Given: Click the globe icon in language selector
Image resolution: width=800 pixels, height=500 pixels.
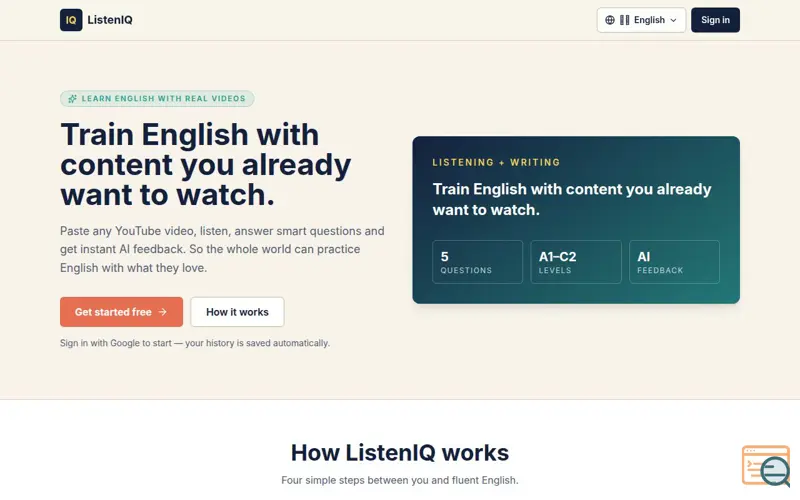Looking at the screenshot, I should pos(610,20).
